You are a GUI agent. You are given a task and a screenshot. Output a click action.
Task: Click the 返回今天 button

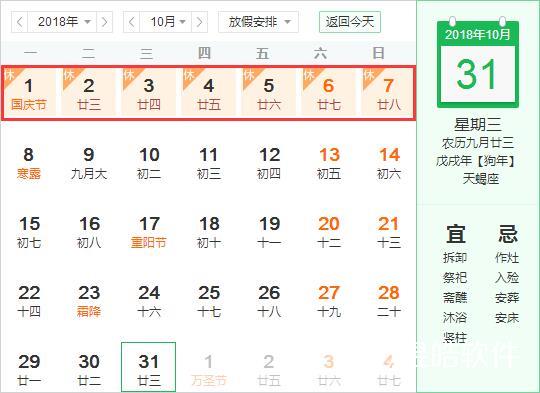[350, 22]
